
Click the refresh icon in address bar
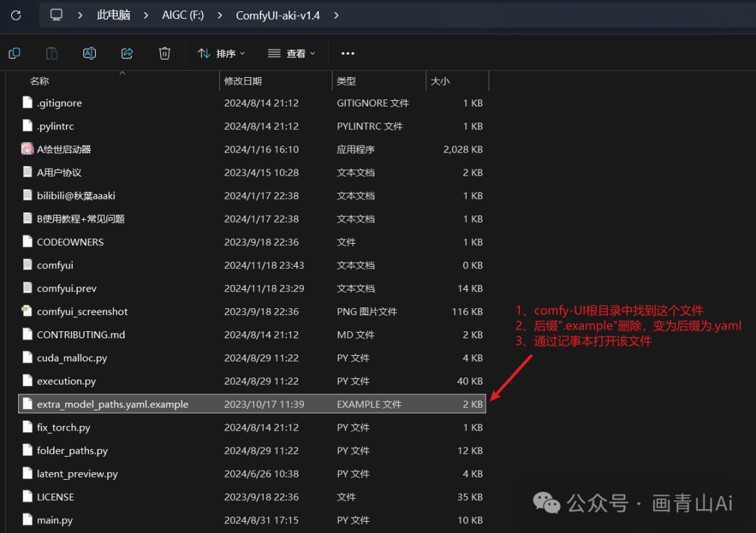[16, 15]
